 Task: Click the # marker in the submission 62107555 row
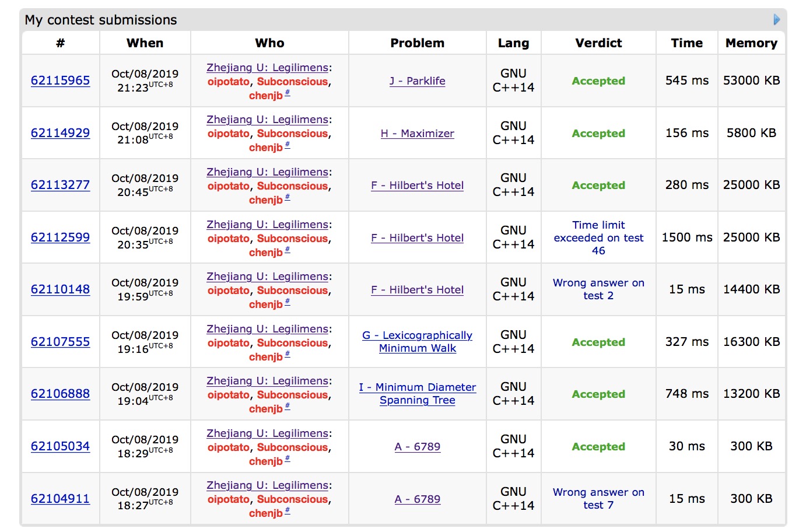[x=288, y=355]
